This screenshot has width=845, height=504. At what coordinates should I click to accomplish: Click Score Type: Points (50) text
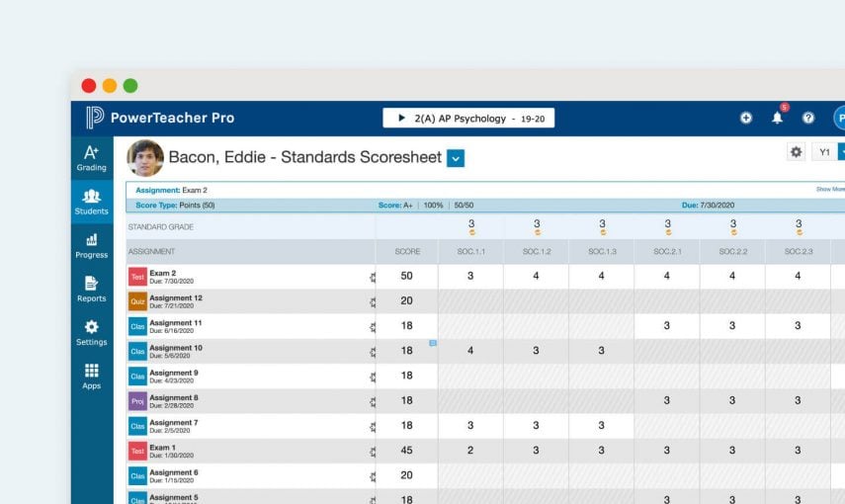point(175,206)
